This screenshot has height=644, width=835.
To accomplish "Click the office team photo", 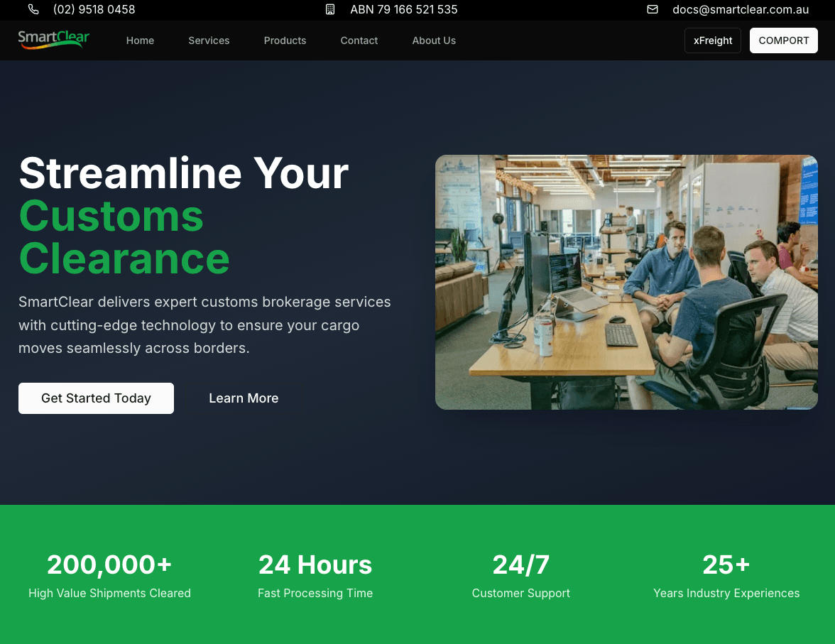I will 626,282.
